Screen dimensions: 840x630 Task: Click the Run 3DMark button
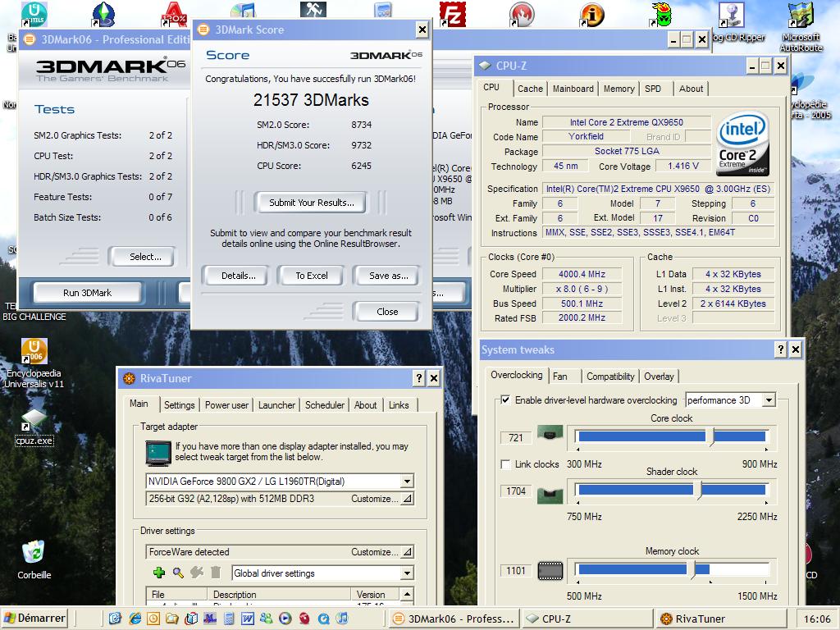click(x=87, y=293)
